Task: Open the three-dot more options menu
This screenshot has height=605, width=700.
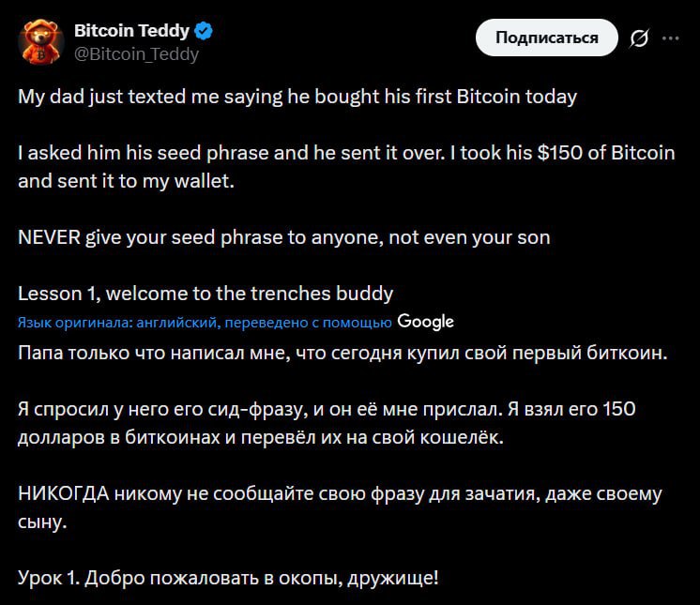Action: [670, 38]
